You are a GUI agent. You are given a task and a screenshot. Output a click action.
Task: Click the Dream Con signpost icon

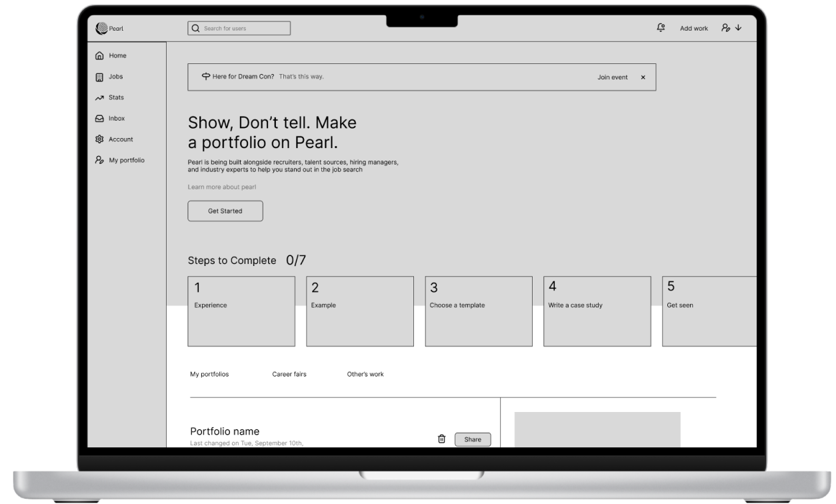[x=206, y=77]
